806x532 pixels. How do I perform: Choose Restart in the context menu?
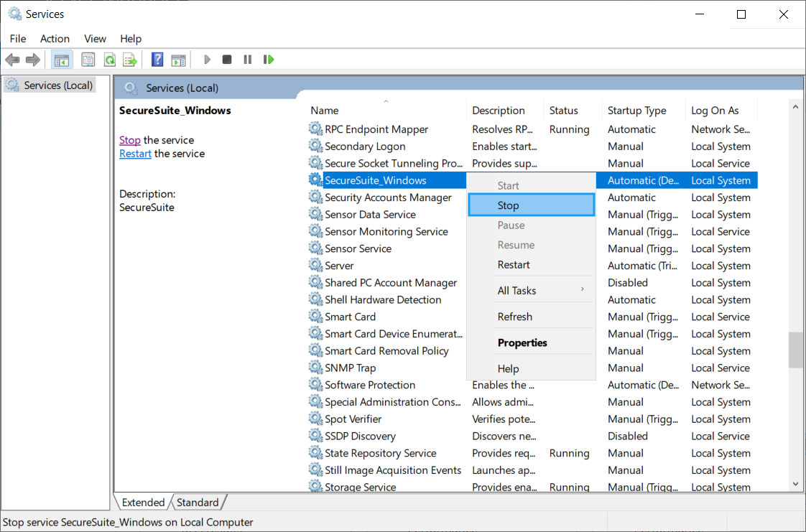(532, 265)
